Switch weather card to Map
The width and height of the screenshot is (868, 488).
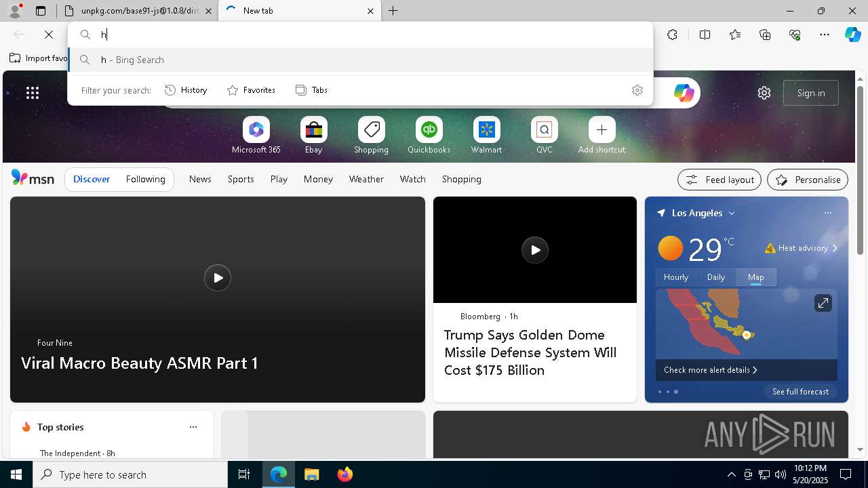pos(755,277)
